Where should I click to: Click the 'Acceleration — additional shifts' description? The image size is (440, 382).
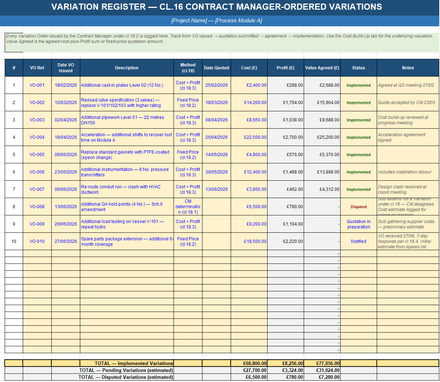(127, 137)
